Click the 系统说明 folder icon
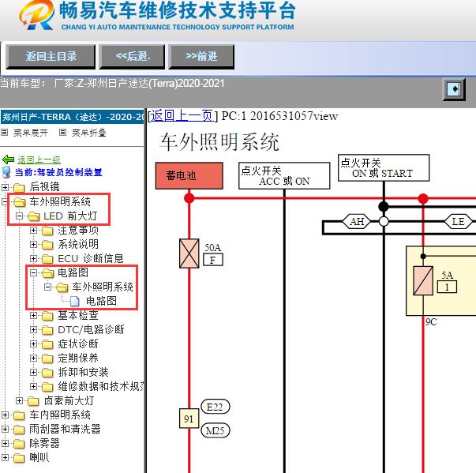The height and width of the screenshot is (473, 476). [47, 245]
